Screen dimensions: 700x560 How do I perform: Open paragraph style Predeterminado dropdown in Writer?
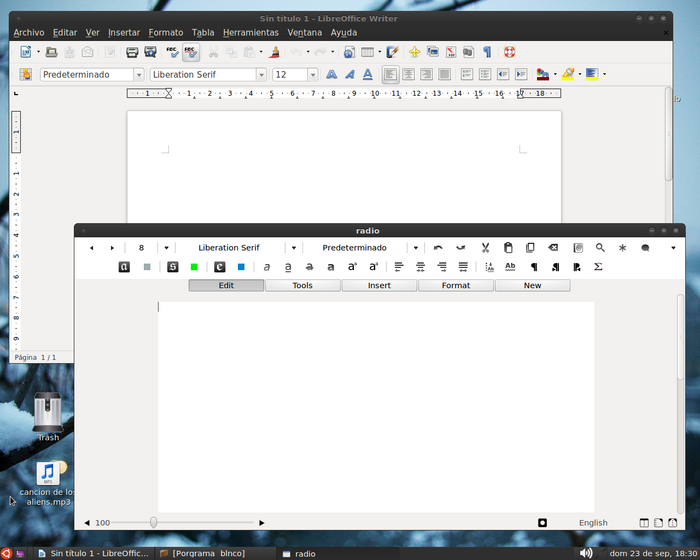click(x=139, y=74)
